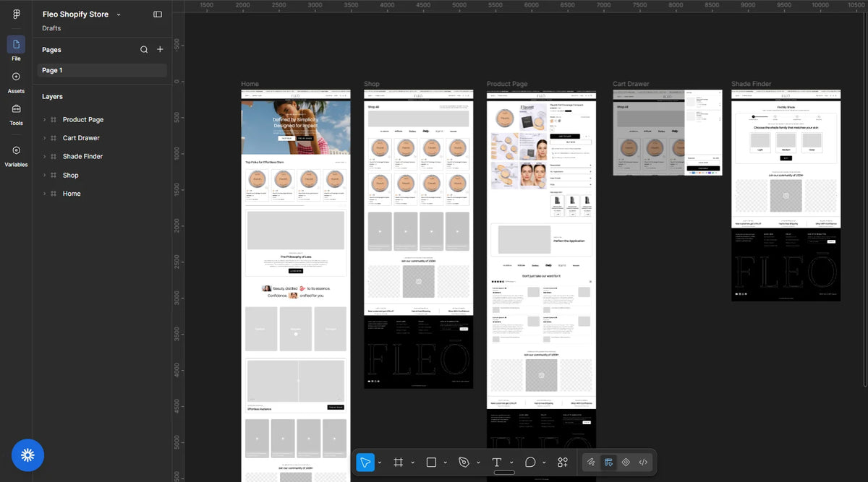This screenshot has height=482, width=868.
Task: Toggle the diamond-shaped mode icon in toolbar
Action: [626, 462]
